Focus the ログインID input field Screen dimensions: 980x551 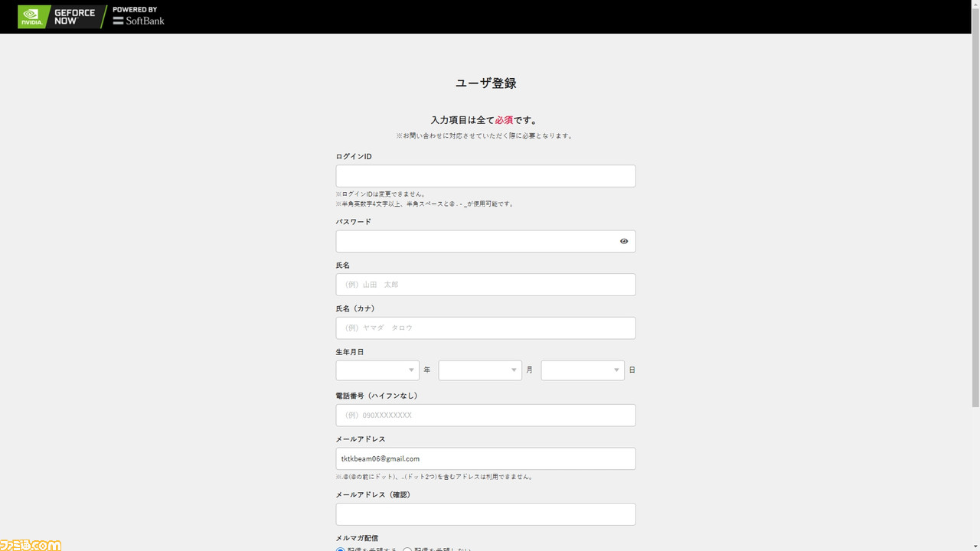485,176
